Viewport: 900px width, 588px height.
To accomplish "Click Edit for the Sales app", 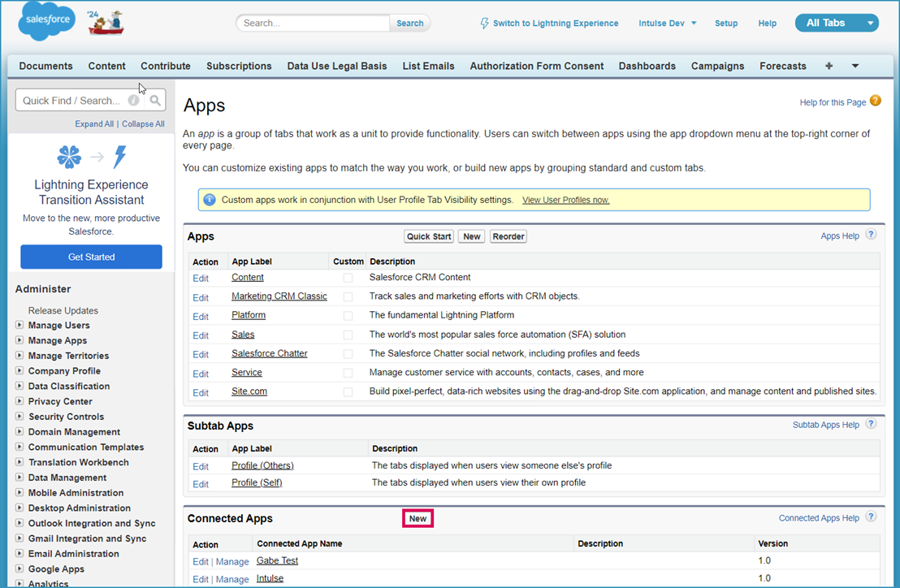I will pyautogui.click(x=201, y=335).
